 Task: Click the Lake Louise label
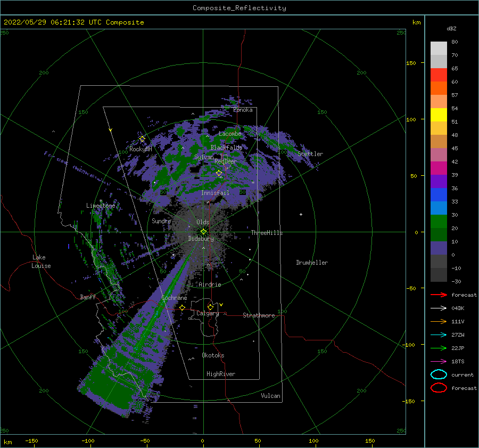pyautogui.click(x=41, y=262)
